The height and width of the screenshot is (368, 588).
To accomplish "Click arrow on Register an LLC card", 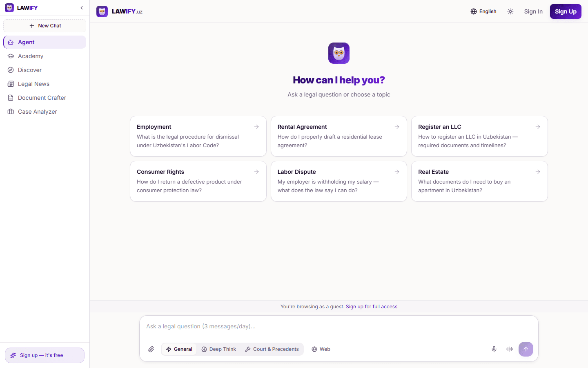I will pos(538,127).
